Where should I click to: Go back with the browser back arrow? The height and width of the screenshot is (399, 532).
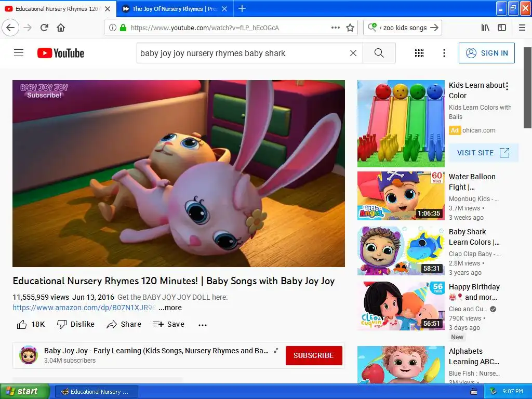[10, 28]
